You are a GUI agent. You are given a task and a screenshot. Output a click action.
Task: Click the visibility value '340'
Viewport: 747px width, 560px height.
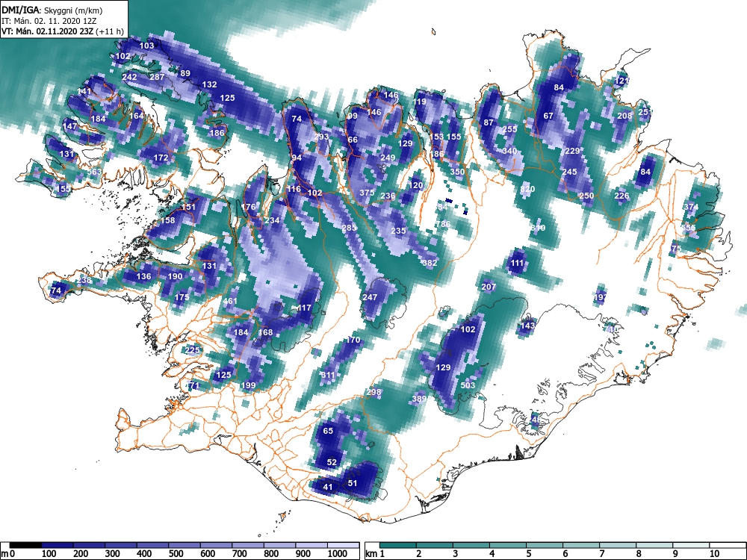(x=509, y=151)
